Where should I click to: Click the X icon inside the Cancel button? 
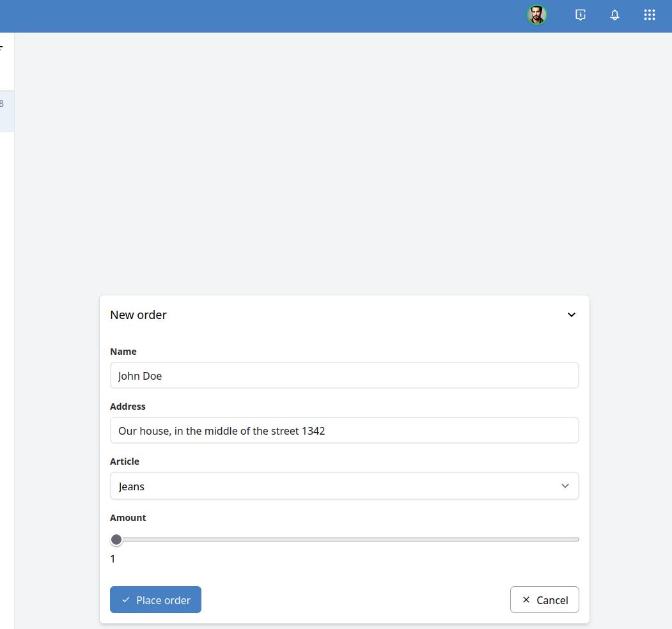tap(526, 600)
